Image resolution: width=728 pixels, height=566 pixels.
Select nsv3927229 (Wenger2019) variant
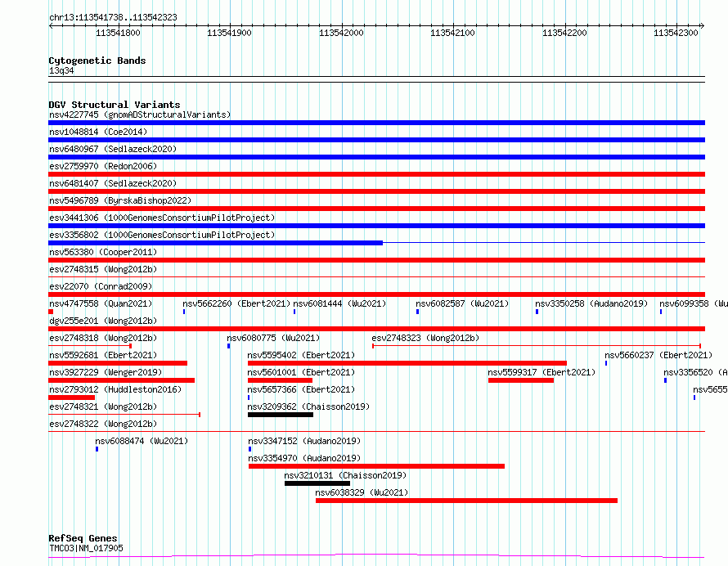pyautogui.click(x=106, y=372)
